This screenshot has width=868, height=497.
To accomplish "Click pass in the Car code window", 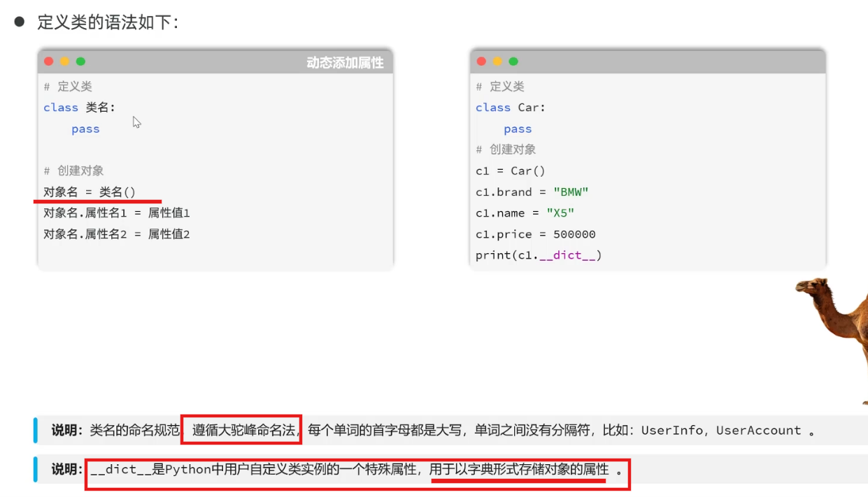I will (x=518, y=129).
